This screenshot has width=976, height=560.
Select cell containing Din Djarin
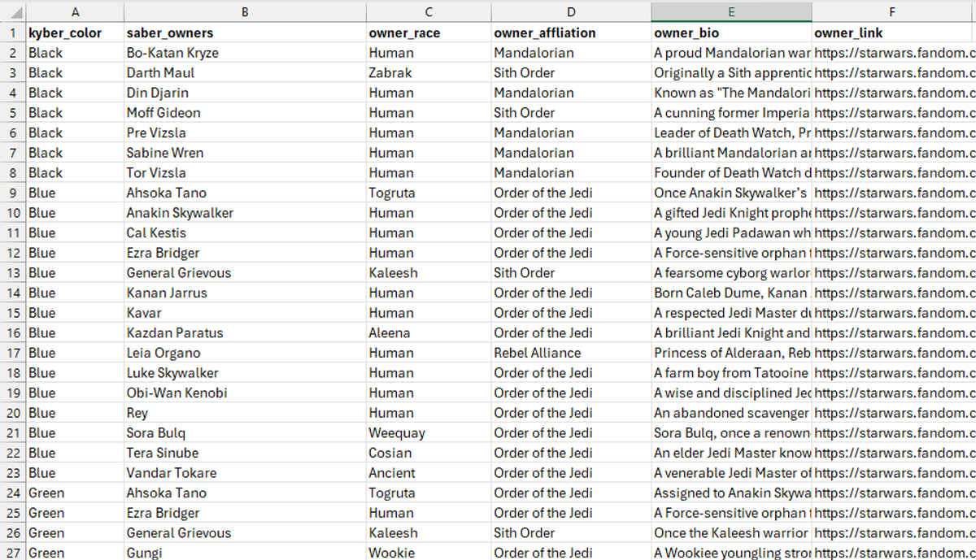245,93
